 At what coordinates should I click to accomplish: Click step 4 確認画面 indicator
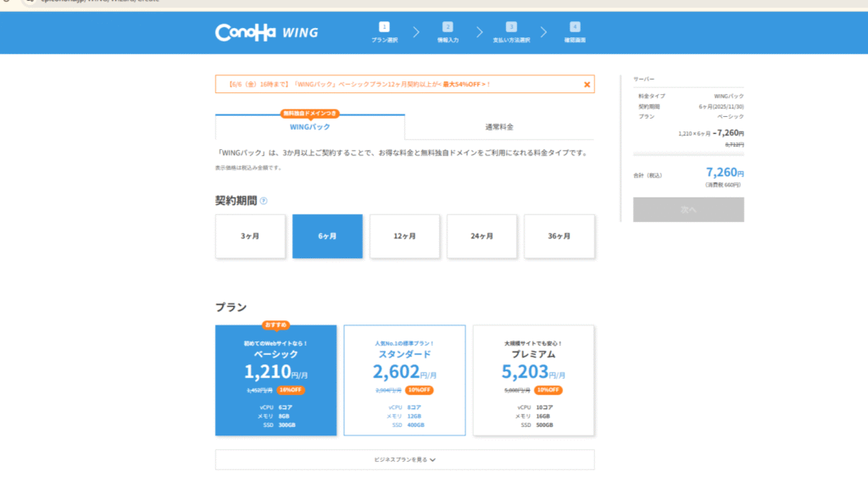575,32
